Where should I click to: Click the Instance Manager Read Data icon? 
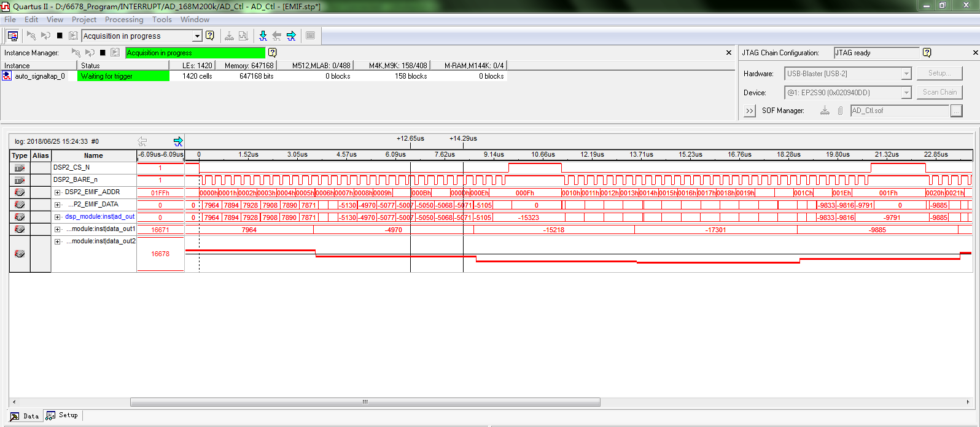115,53
